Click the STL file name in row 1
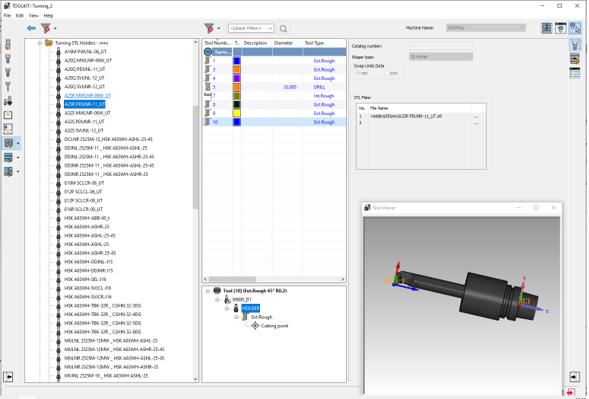Image resolution: width=589 pixels, height=399 pixels. 406,116
